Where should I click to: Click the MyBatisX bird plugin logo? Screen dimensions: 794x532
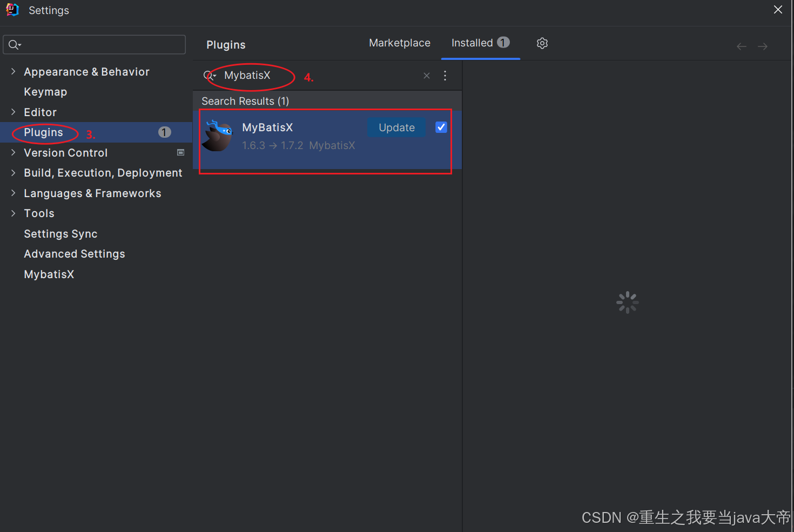pyautogui.click(x=217, y=136)
